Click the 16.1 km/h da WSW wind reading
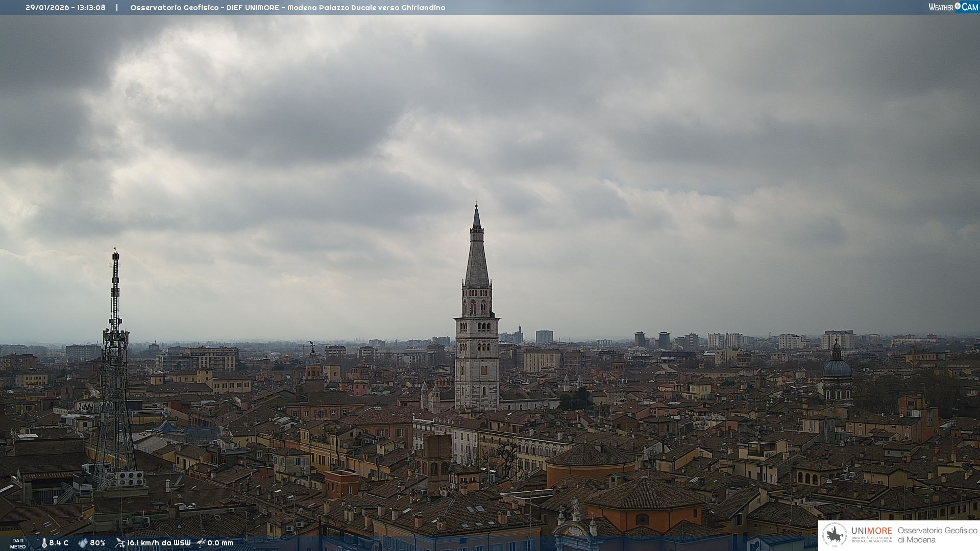The width and height of the screenshot is (980, 551). [159, 543]
